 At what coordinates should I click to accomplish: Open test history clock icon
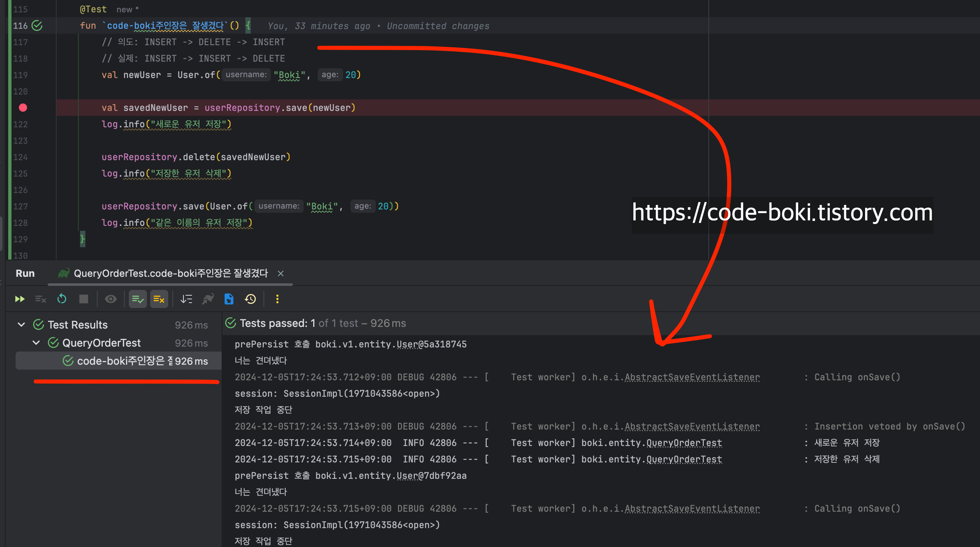click(250, 299)
